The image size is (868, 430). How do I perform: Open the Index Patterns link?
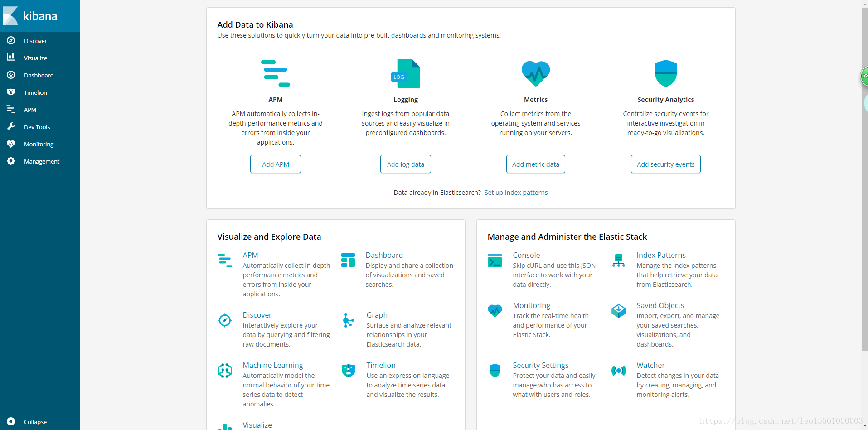pos(661,255)
